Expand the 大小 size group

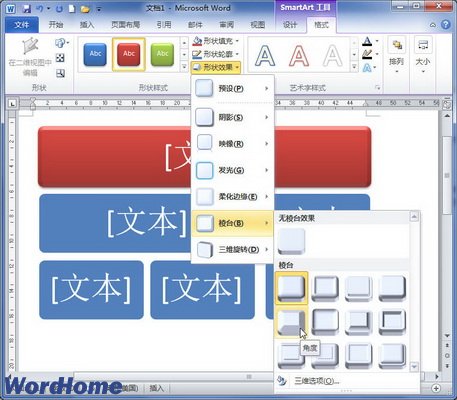423,56
